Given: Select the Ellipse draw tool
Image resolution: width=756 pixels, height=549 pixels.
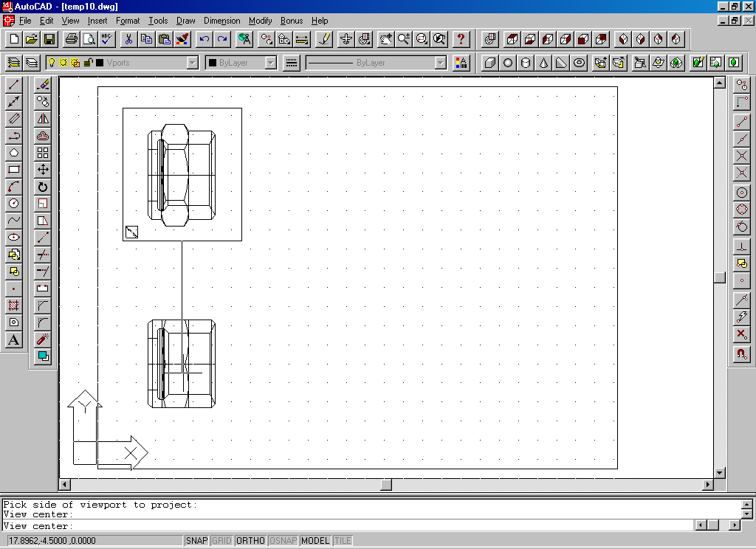Looking at the screenshot, I should click(13, 237).
